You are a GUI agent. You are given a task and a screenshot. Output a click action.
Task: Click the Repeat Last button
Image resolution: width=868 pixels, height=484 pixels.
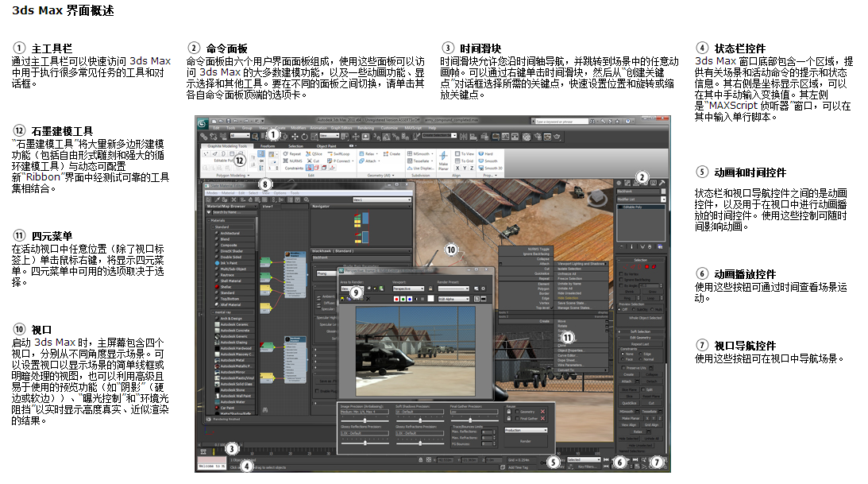tap(641, 344)
